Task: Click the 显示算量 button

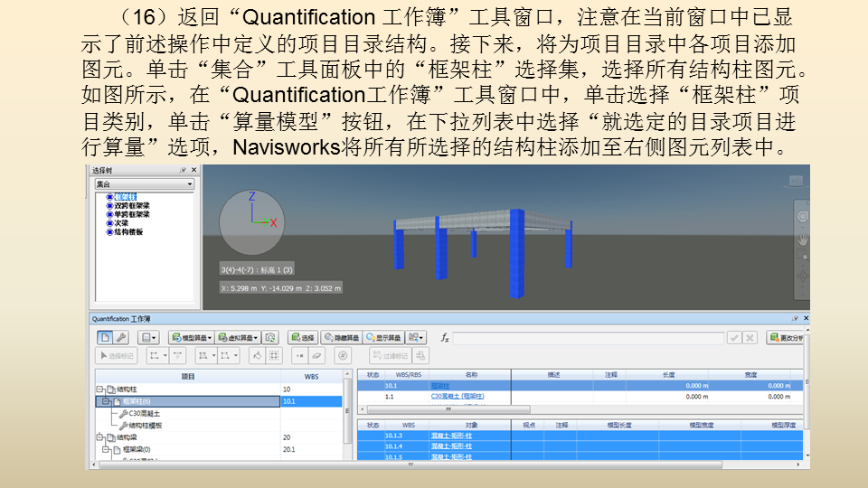Action: (383, 337)
